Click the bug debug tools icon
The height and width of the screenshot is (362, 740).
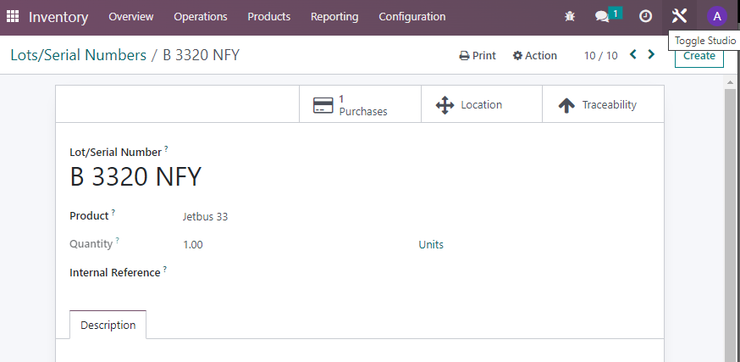(x=570, y=17)
